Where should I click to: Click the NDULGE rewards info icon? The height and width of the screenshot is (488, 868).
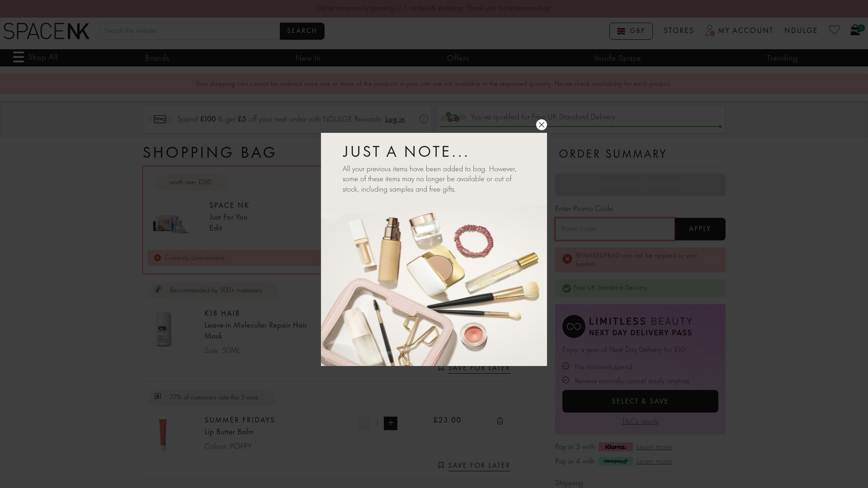424,119
